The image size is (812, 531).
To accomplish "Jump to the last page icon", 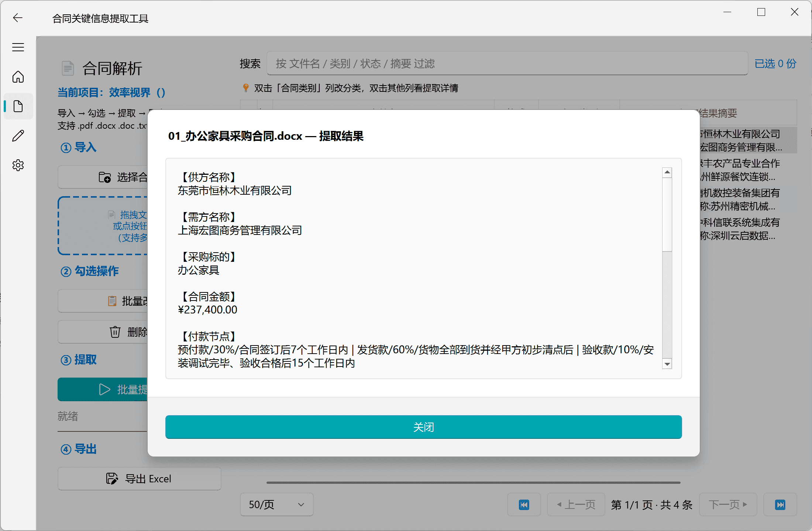I will (x=780, y=504).
